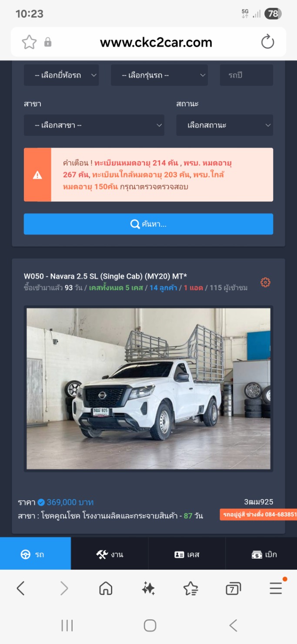Expand the เลือกรุ่นรถ model dropdown
Viewport: 297px width, 644px height.
tap(159, 75)
